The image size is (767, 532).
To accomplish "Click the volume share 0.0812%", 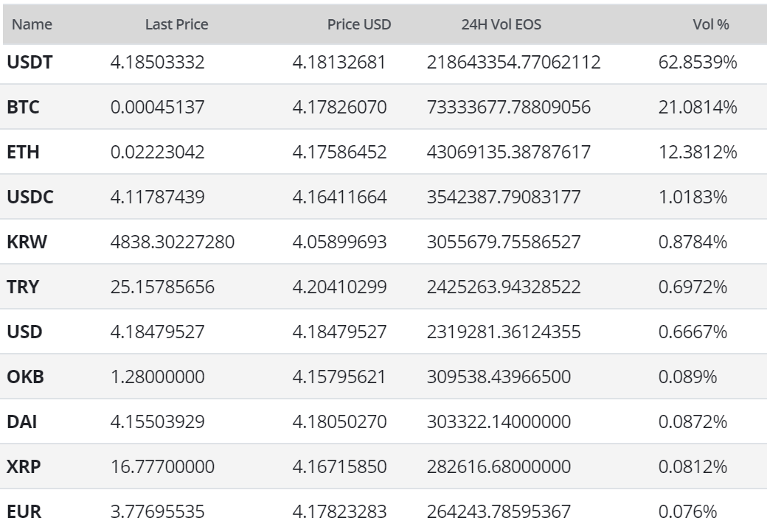I will 693,467.
